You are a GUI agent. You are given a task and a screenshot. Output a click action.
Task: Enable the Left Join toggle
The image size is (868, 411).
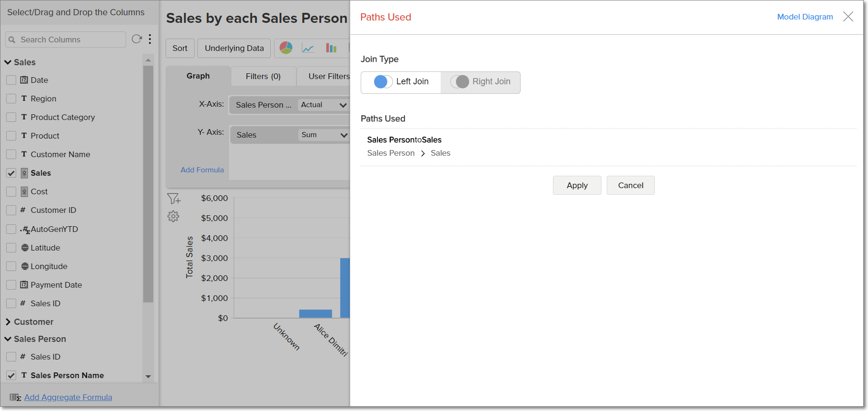(x=383, y=82)
